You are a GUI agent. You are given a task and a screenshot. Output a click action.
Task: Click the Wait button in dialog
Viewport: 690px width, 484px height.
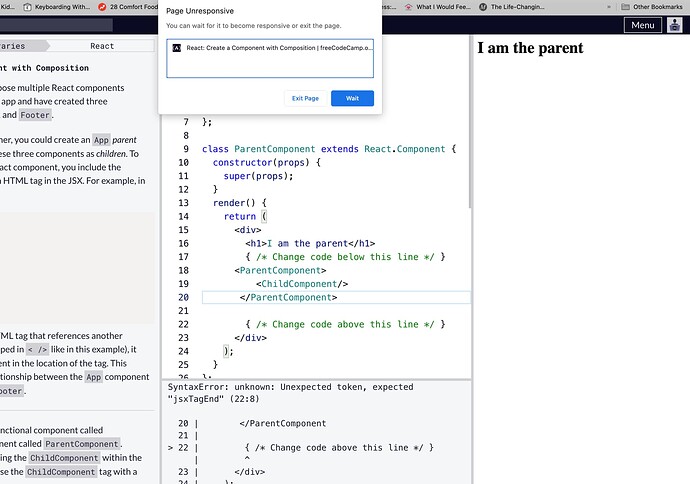[x=352, y=98]
